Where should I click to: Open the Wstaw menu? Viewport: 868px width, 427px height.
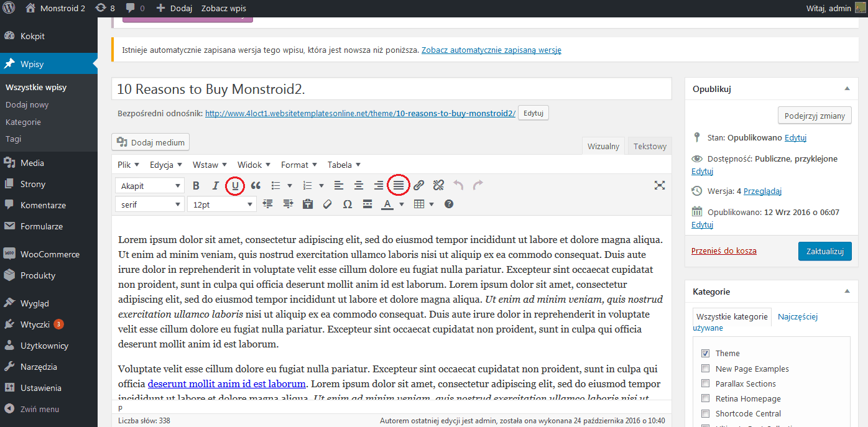click(209, 165)
